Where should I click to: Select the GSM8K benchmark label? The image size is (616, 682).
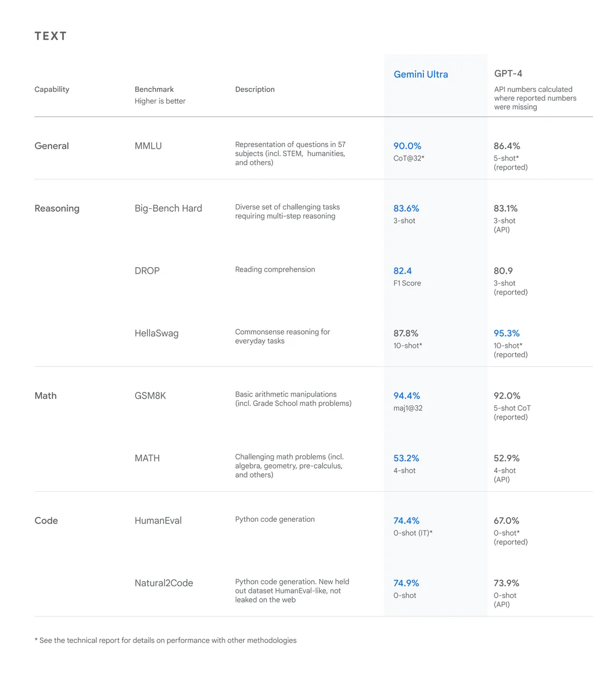pos(150,396)
